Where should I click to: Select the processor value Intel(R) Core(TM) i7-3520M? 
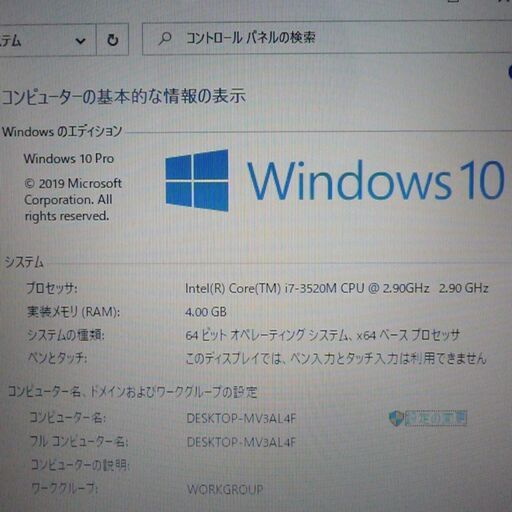tap(337, 288)
